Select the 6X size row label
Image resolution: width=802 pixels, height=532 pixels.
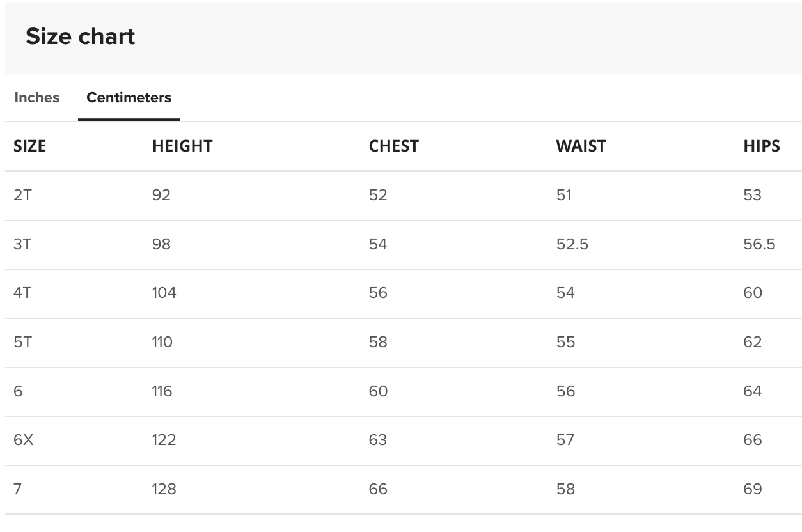(24, 440)
